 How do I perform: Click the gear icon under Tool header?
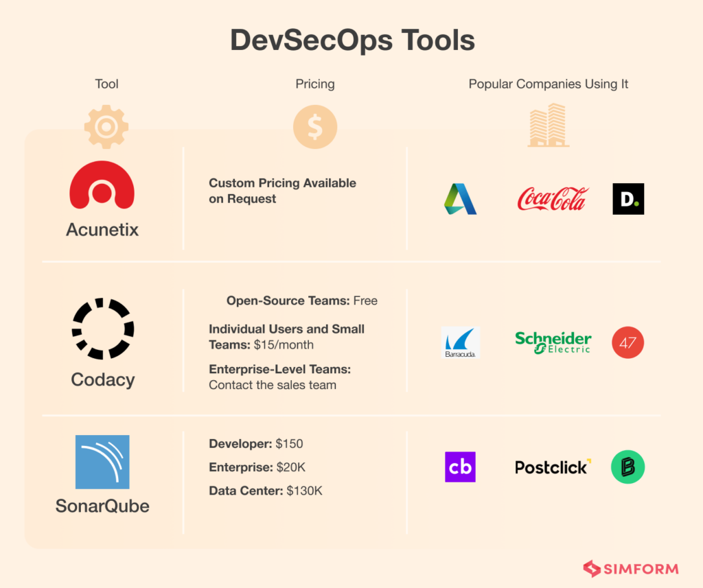coord(106,126)
